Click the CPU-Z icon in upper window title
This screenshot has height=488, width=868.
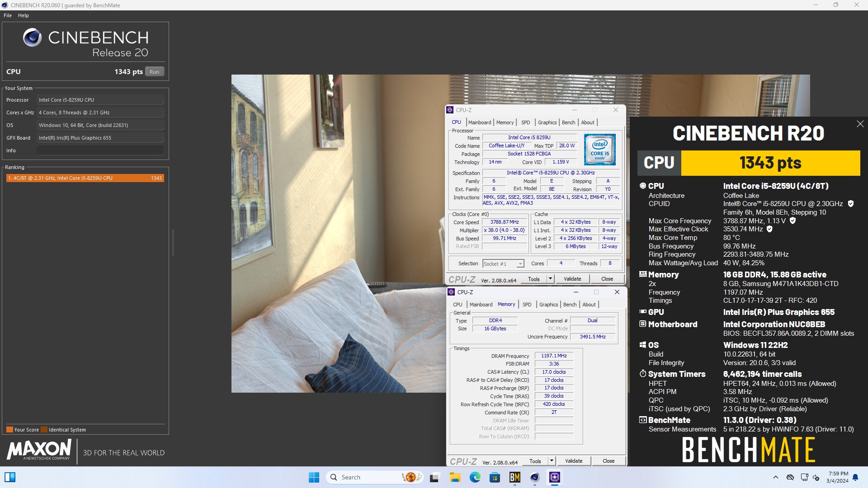(x=450, y=110)
